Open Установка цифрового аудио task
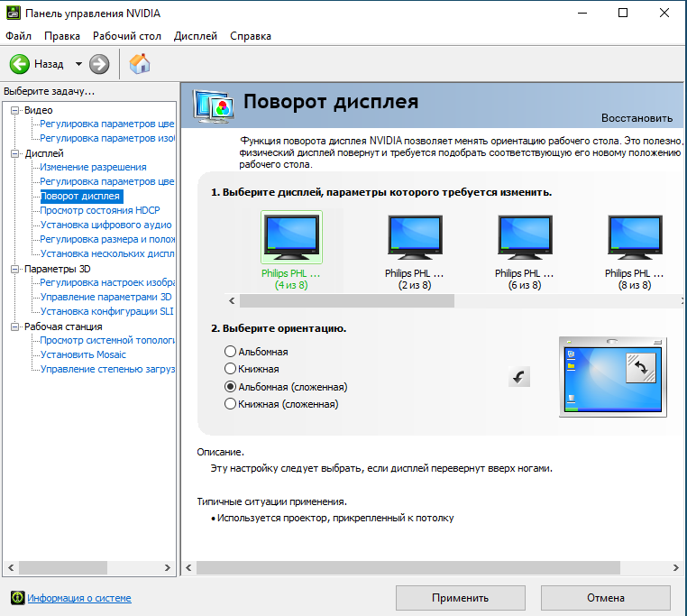 point(105,225)
